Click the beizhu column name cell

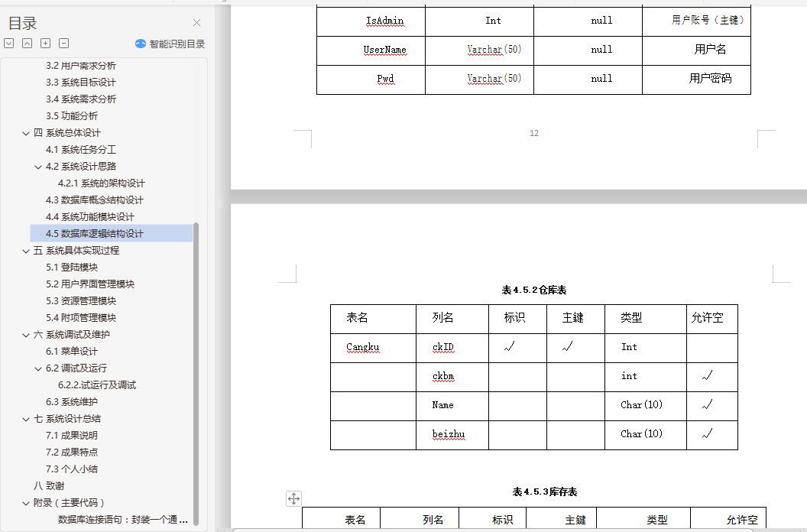pos(452,435)
